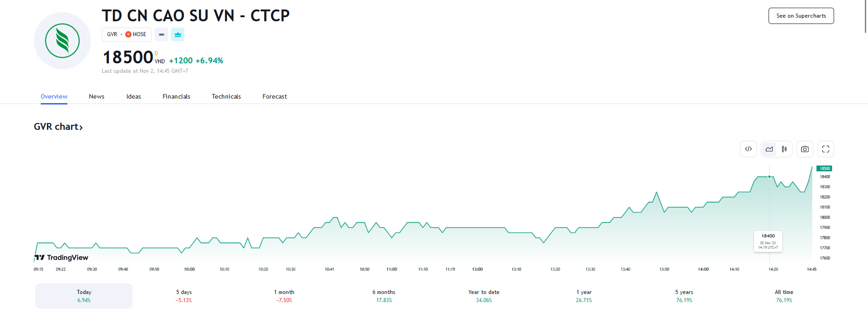
Task: Open the embed code view
Action: 748,149
